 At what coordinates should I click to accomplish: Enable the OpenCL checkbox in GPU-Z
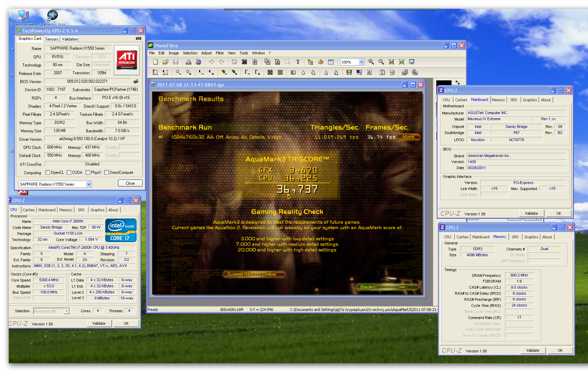point(48,172)
